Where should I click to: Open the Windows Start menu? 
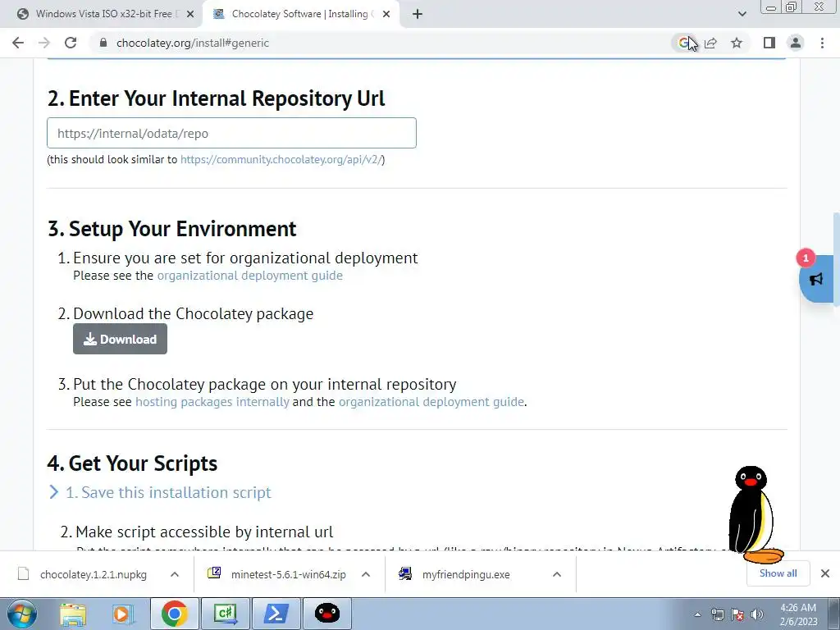click(x=22, y=614)
